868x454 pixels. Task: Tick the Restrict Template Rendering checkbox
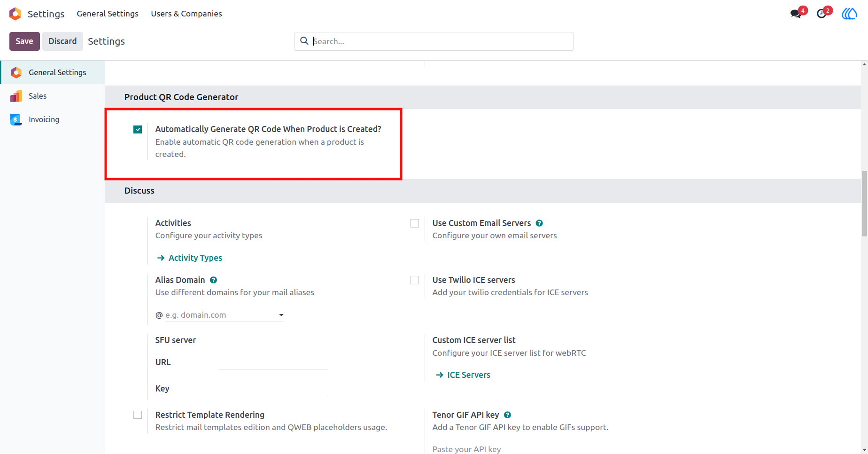138,415
